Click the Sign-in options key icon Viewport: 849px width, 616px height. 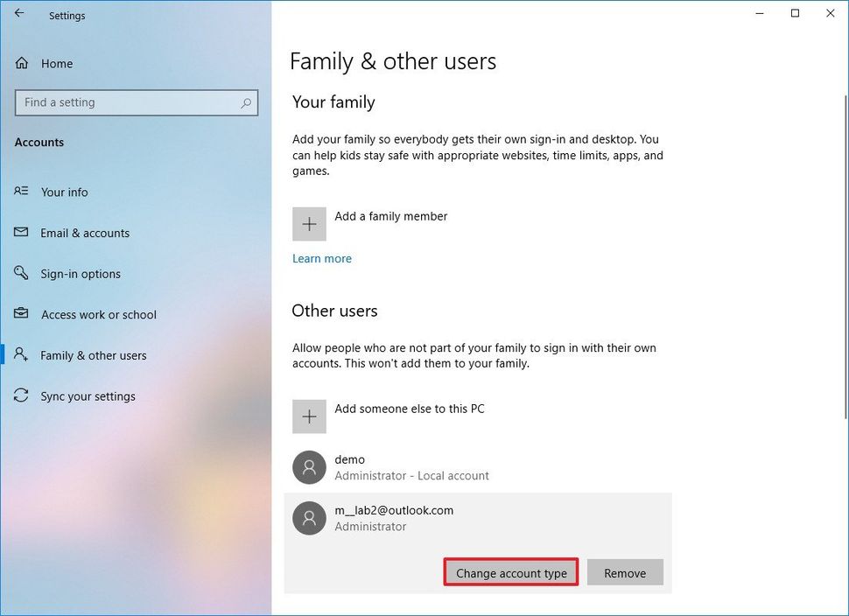[x=20, y=273]
